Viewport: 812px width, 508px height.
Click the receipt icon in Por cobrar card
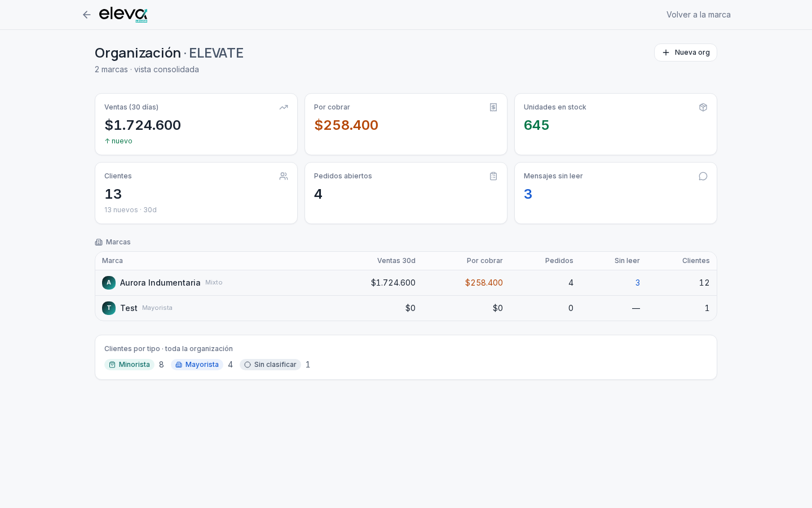pos(493,107)
